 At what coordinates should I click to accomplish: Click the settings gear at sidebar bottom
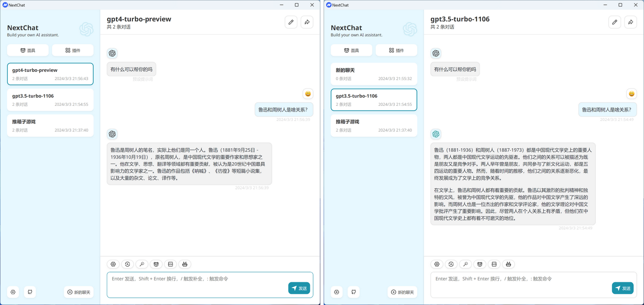pos(13,292)
